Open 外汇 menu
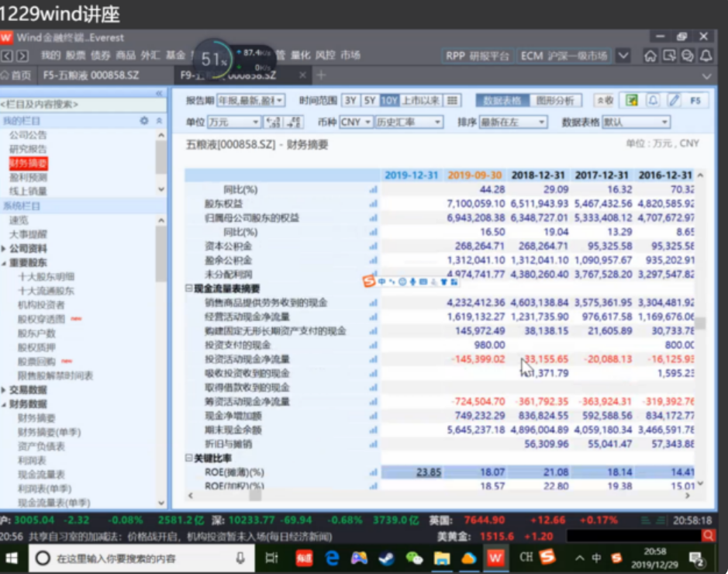 151,56
